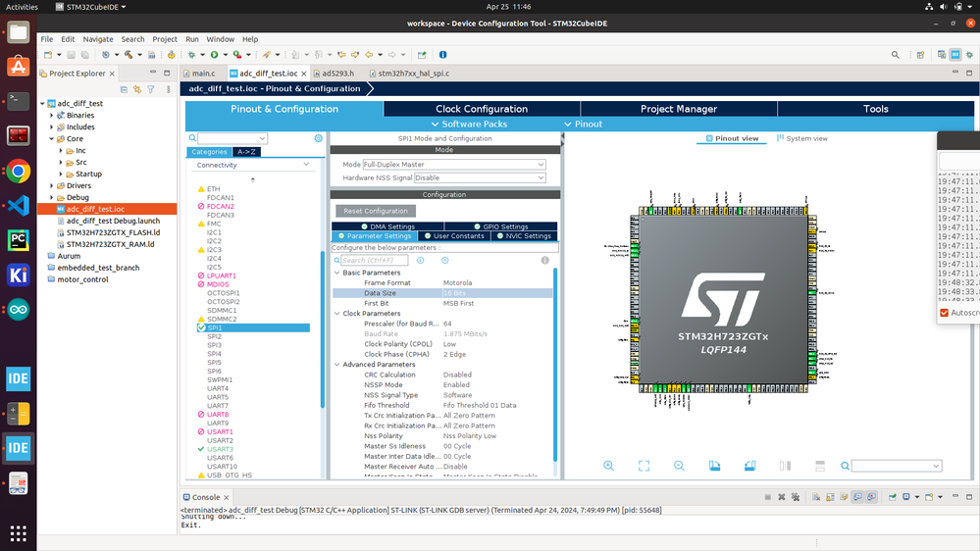Click the fit-to-screen icon below pinout

coord(644,466)
